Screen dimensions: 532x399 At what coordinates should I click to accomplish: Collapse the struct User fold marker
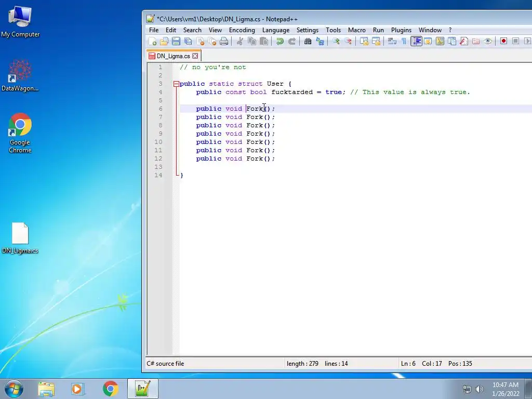coord(176,84)
